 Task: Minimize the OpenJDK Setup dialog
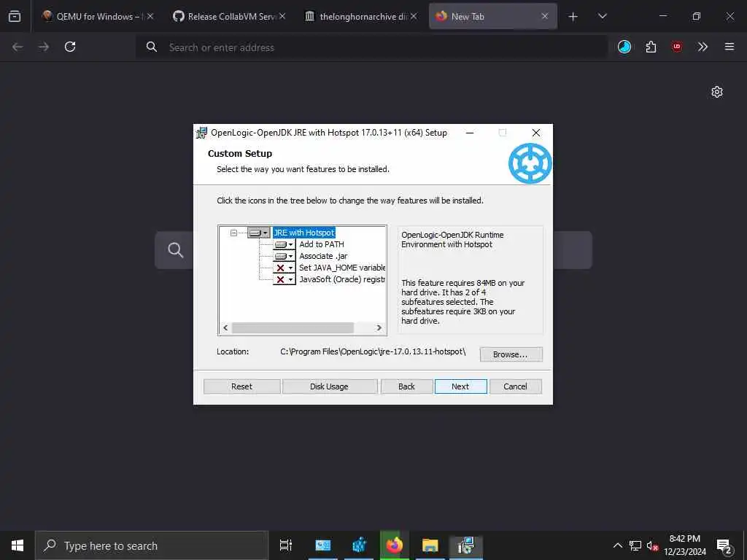[470, 133]
